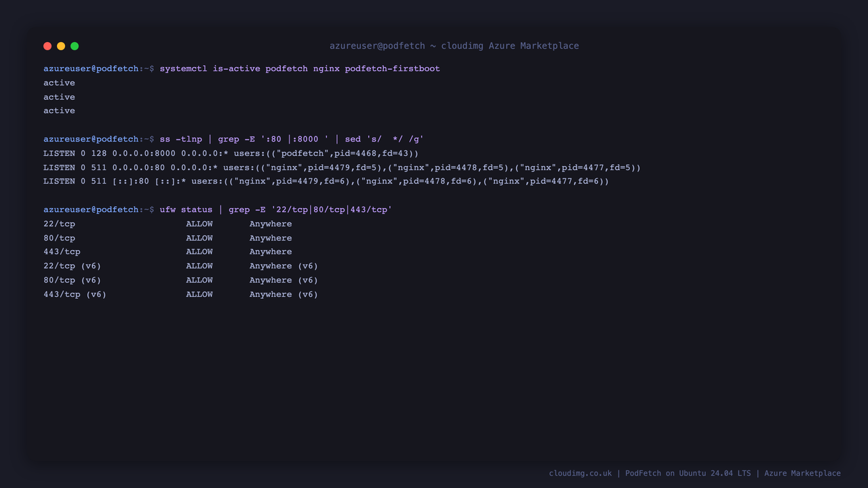
Task: Click the '443/tcp' rule without v6
Action: click(167, 251)
